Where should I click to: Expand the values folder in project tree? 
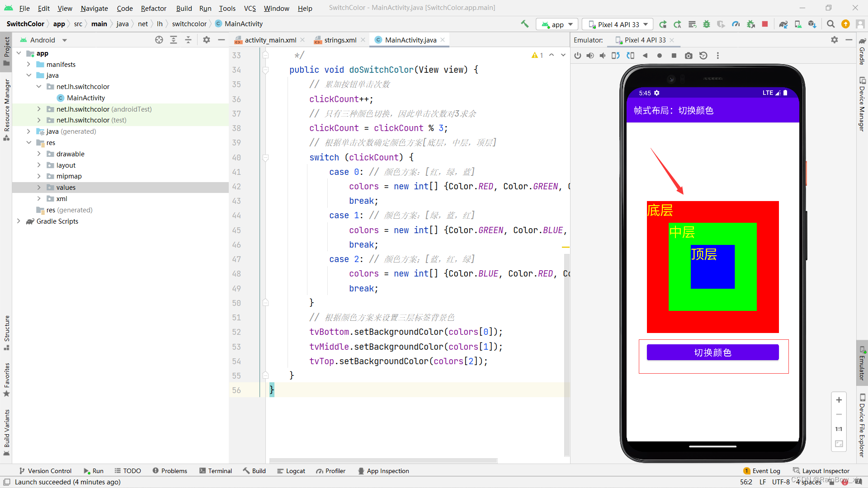pyautogui.click(x=39, y=188)
